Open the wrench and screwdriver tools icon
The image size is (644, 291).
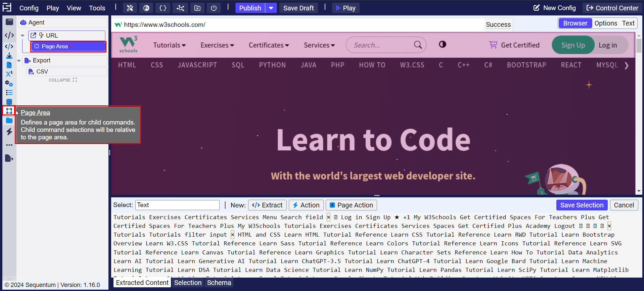point(130,8)
